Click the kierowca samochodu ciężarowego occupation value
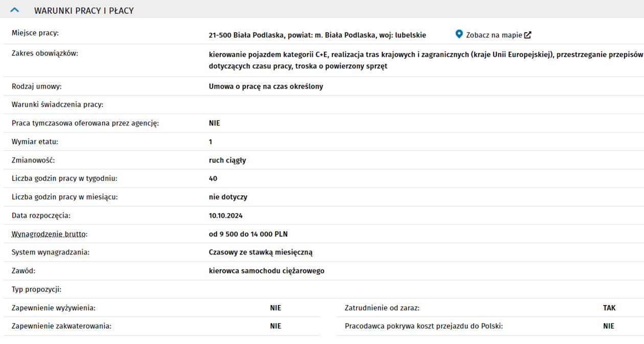 [266, 271]
